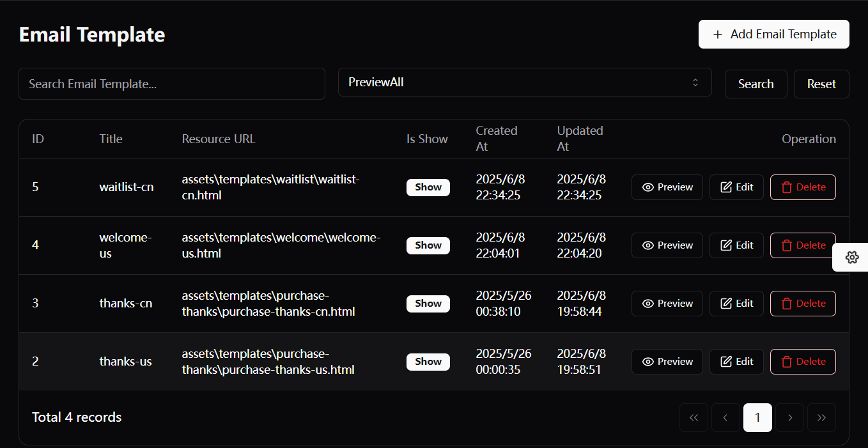Click the thanks-cn title cell
Image resolution: width=868 pixels, height=448 pixels.
tap(126, 304)
